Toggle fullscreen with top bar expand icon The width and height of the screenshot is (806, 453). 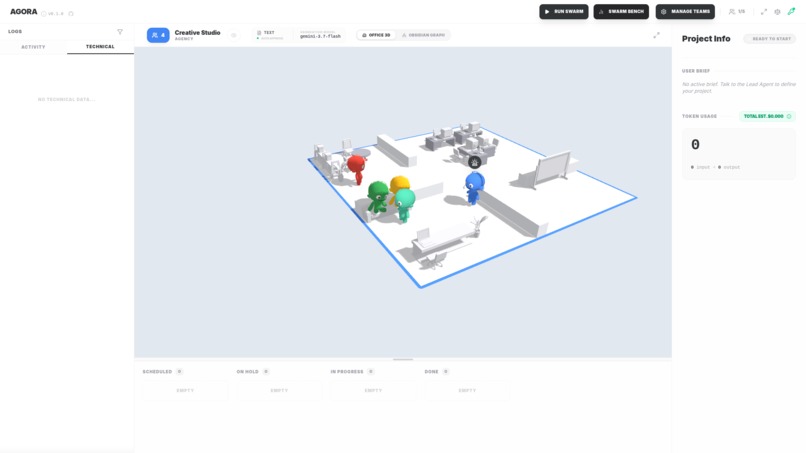[x=764, y=12]
